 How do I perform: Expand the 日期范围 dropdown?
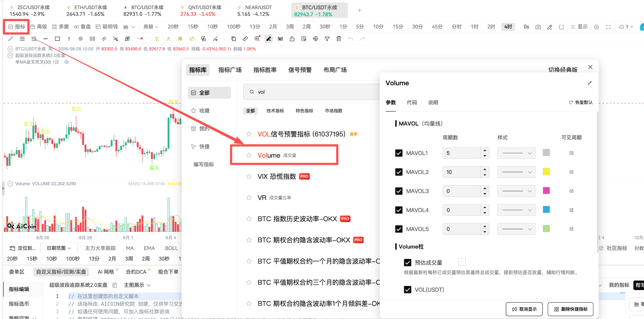59,248
